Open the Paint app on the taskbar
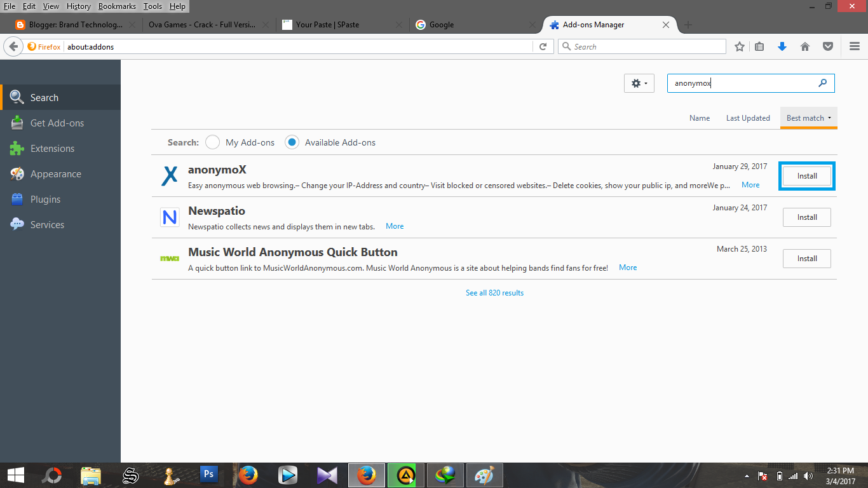 pyautogui.click(x=484, y=475)
